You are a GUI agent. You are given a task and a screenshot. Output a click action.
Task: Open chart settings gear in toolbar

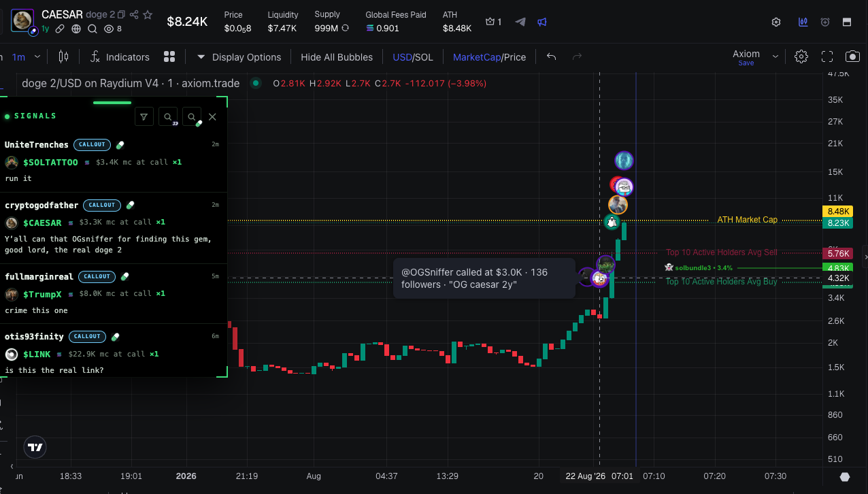click(x=801, y=57)
